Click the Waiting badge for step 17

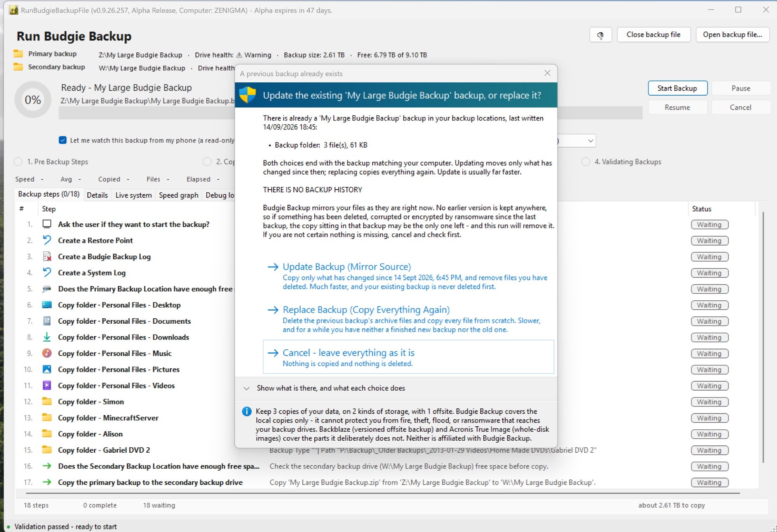pyautogui.click(x=709, y=482)
